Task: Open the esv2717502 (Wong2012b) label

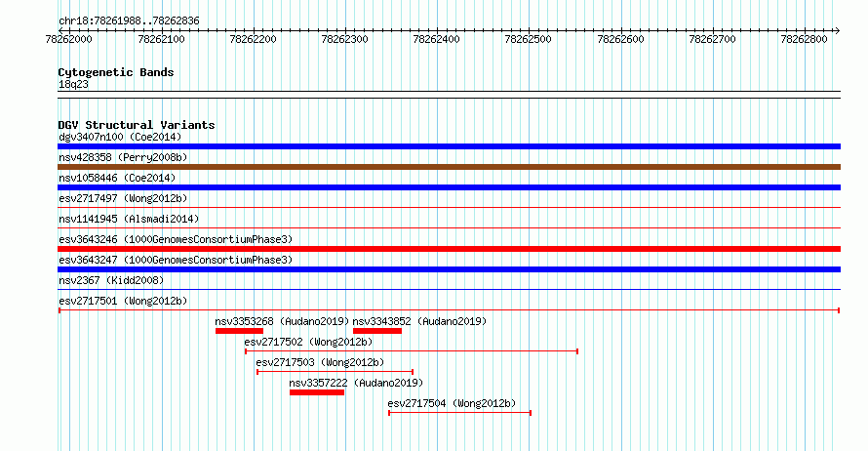Action: [308, 342]
